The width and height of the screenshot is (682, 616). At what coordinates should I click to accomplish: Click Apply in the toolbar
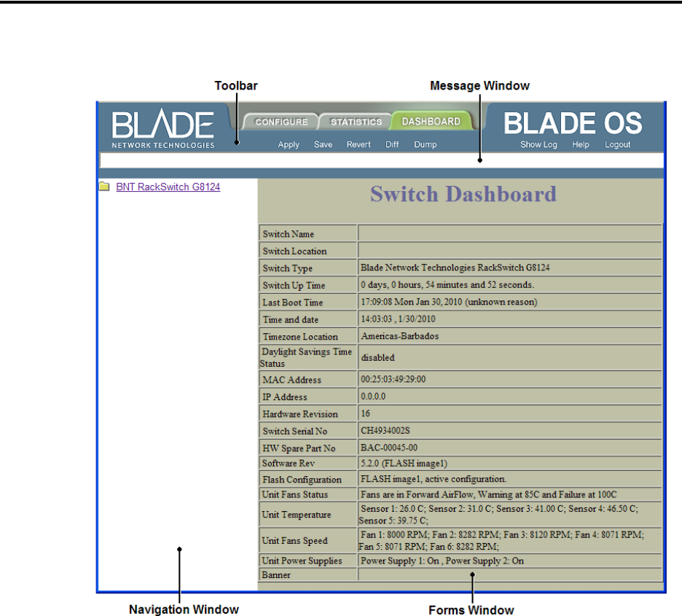click(289, 144)
